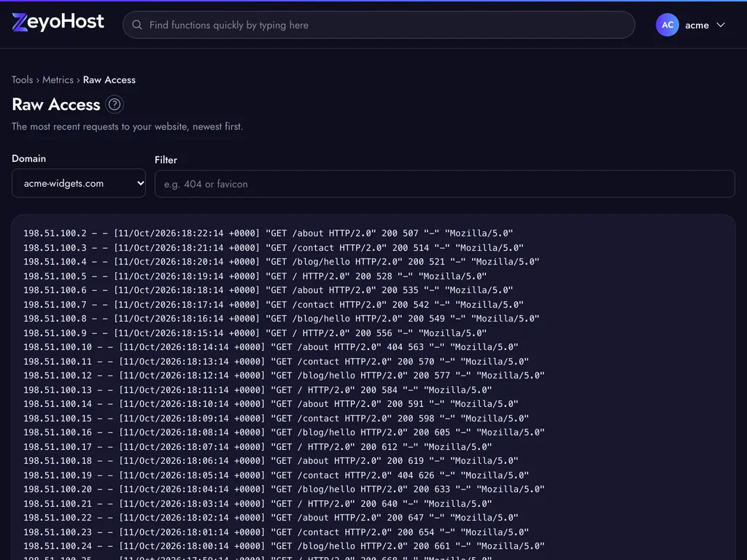The image size is (747, 560).
Task: Click the Domain field label
Action: coord(29,158)
